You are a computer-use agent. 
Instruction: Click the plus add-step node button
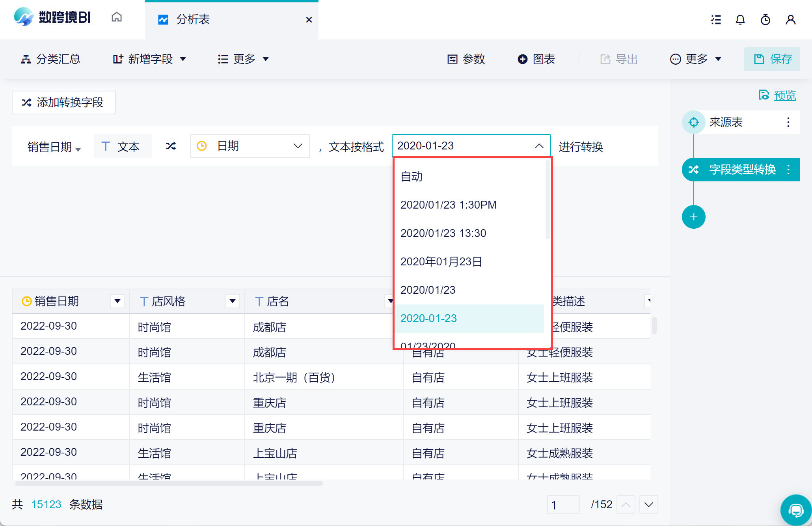pos(693,217)
